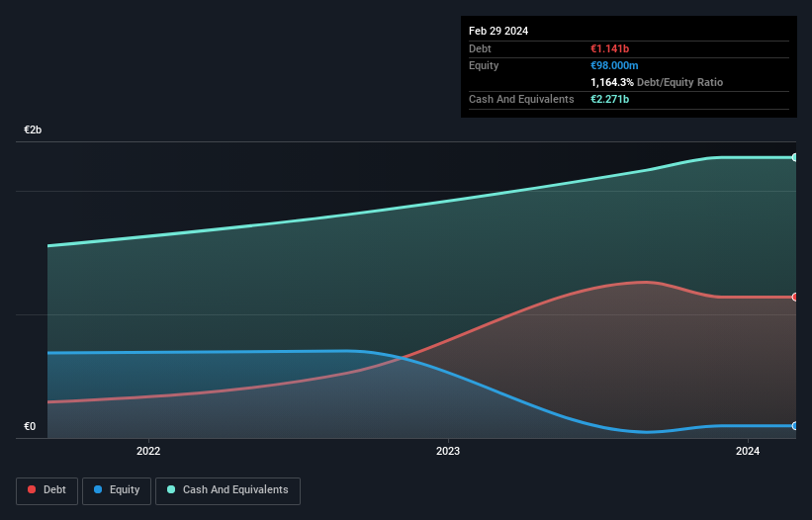Click the Feb 29 2024 tooltip date
Screen dimensions: 812x520
click(498, 31)
